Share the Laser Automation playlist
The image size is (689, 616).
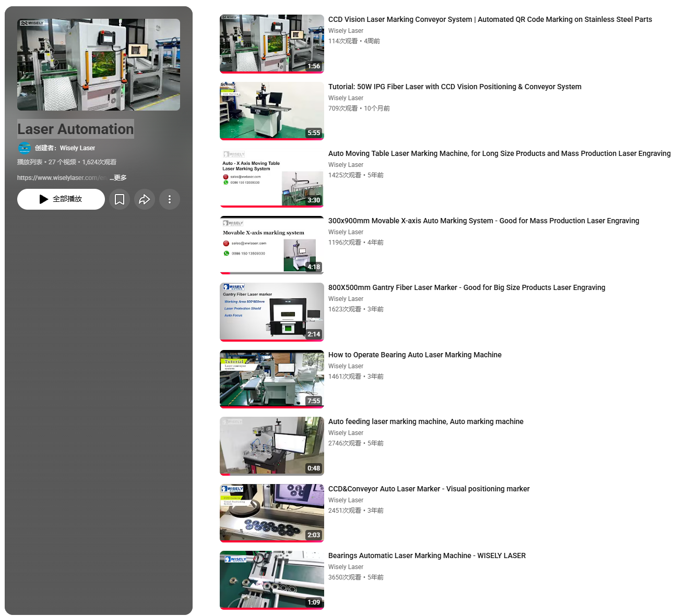pyautogui.click(x=145, y=199)
